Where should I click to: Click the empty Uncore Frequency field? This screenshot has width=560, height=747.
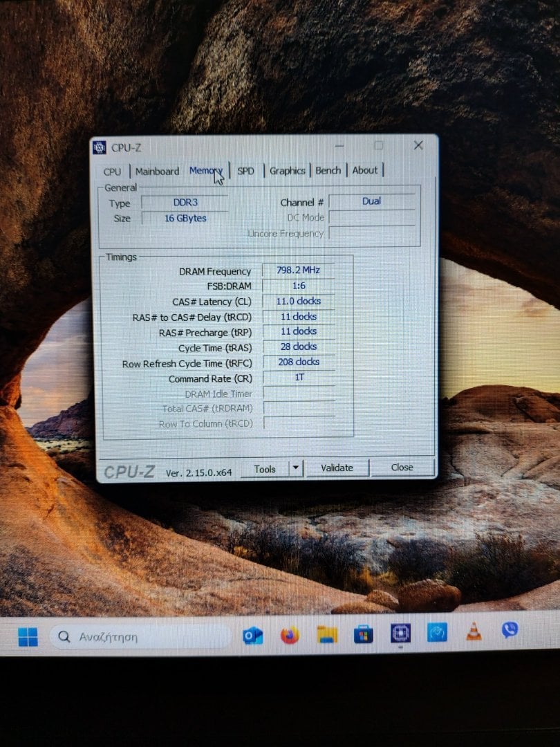tap(372, 234)
